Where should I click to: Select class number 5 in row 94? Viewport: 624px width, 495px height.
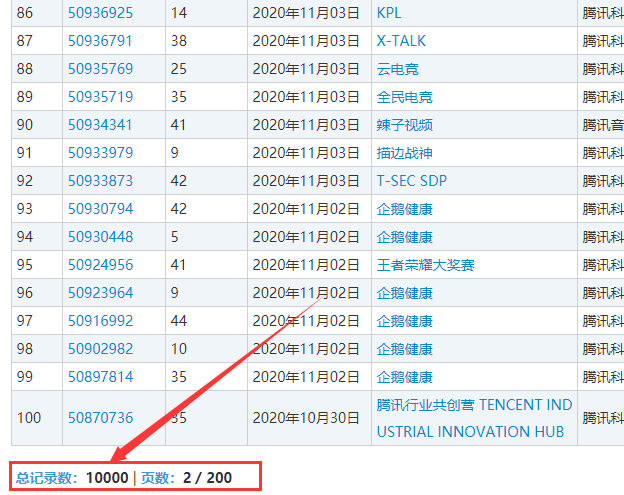click(x=175, y=237)
